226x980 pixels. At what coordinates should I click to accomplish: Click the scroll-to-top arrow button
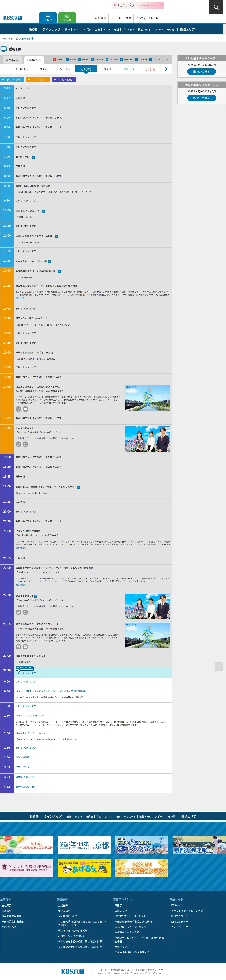(x=219, y=666)
